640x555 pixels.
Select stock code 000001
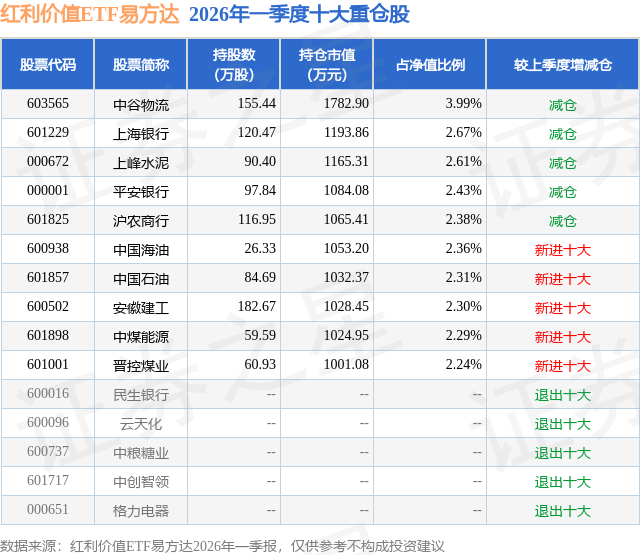48,191
